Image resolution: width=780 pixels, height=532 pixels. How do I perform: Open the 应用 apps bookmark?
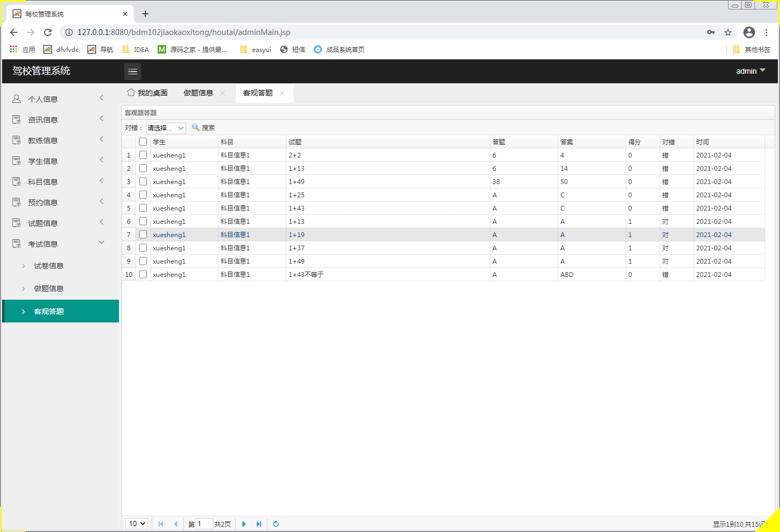pyautogui.click(x=22, y=49)
